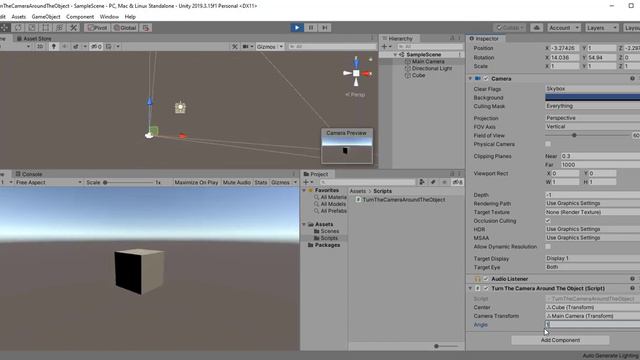640x360 pixels.
Task: Toggle scene grid visibility icon
Action: click(x=109, y=47)
